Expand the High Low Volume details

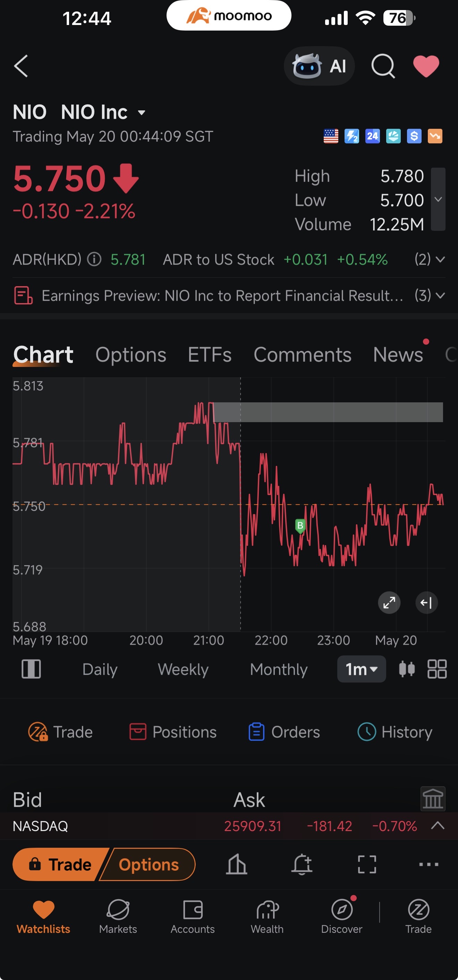pos(438,199)
